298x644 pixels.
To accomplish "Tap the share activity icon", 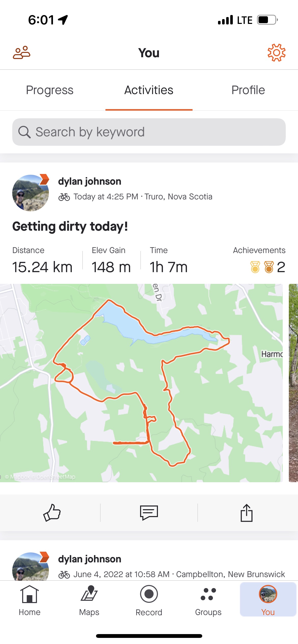I will click(x=247, y=513).
